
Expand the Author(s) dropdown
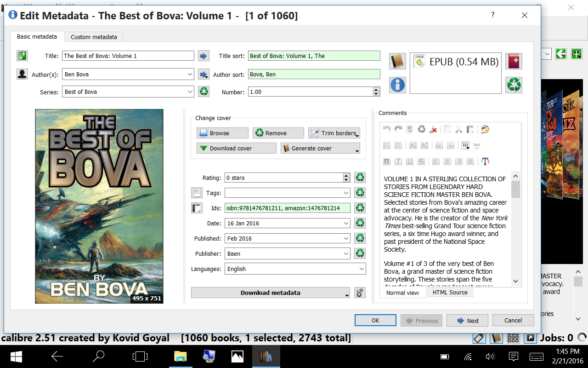(x=190, y=74)
